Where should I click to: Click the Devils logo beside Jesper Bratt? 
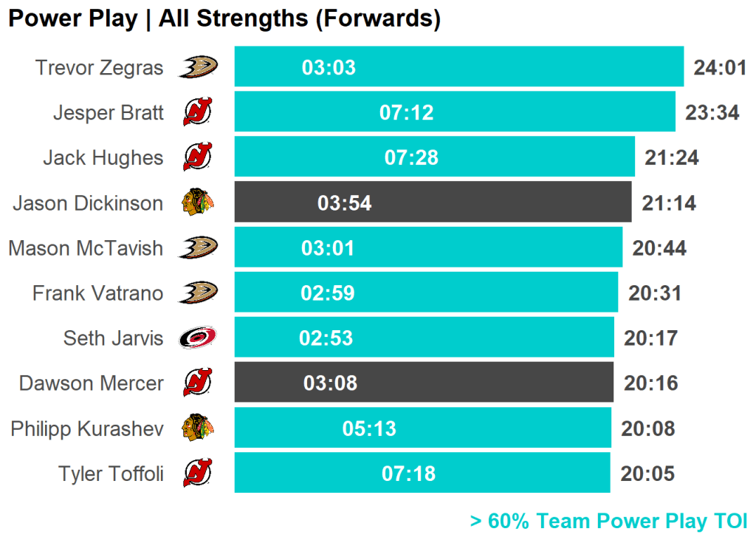pos(198,112)
